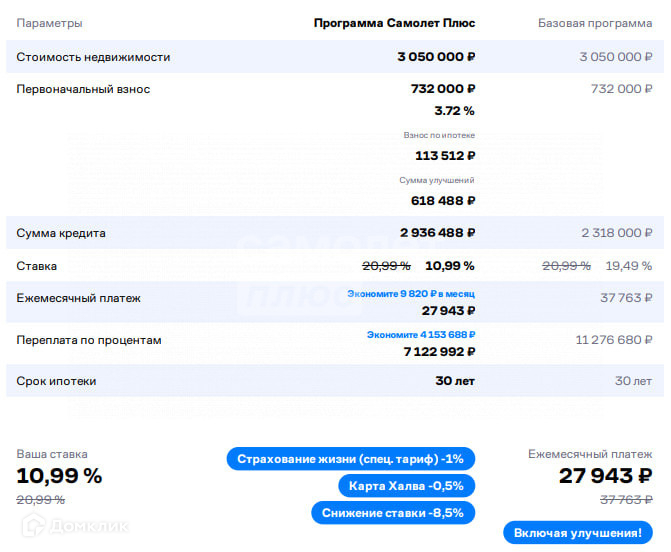The width and height of the screenshot is (671, 552).
Task: Click the 'Первоначальный взнос' row label
Action: click(x=83, y=89)
